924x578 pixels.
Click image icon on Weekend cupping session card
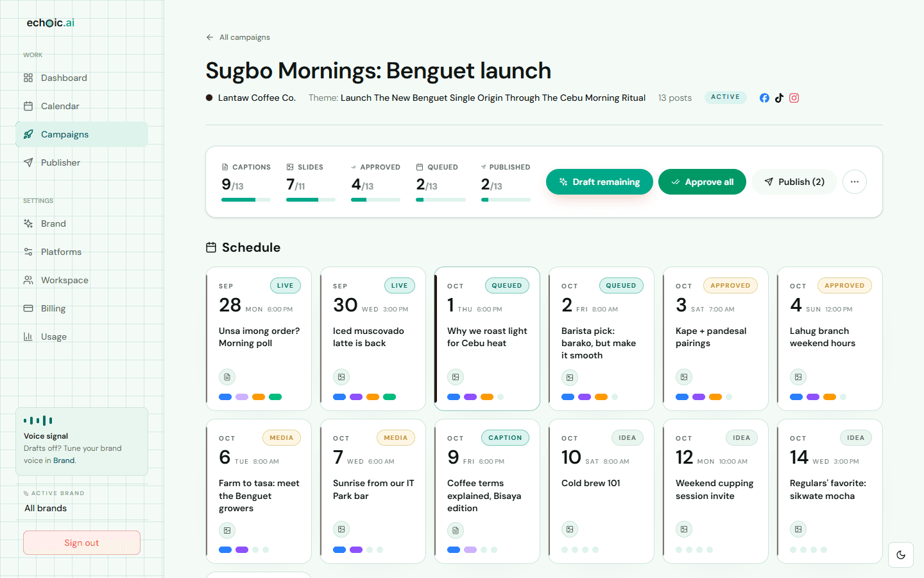[684, 529]
